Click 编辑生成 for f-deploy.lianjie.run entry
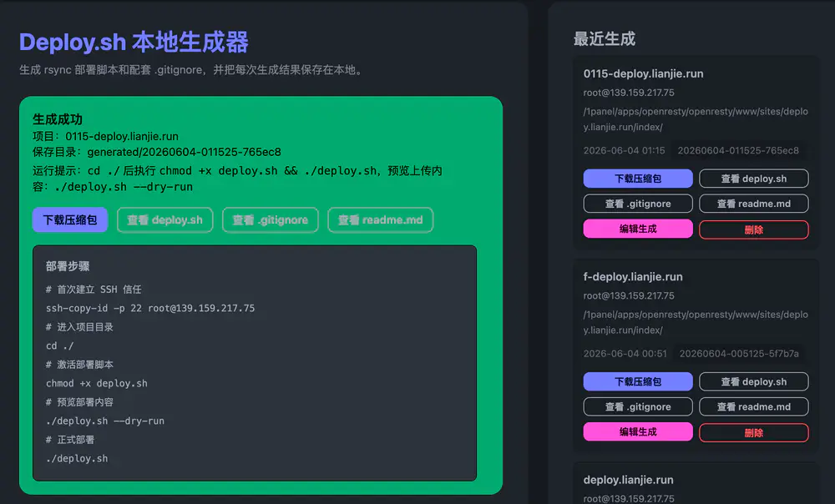 pos(638,431)
